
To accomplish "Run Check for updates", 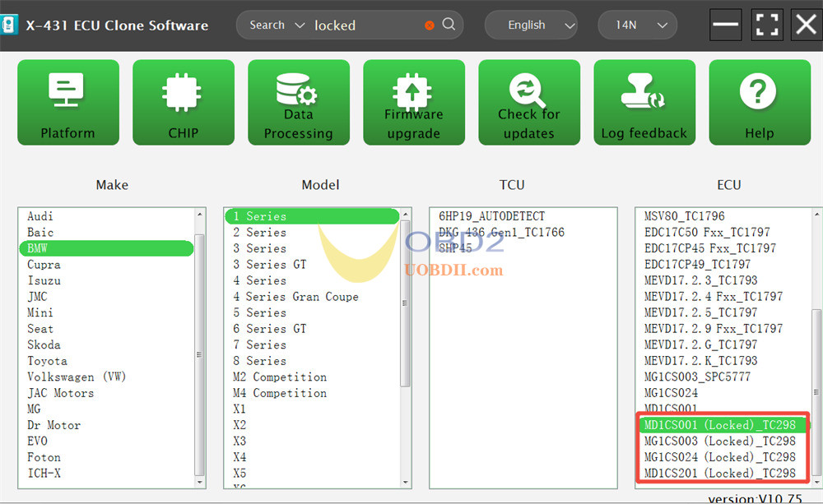I will click(529, 102).
